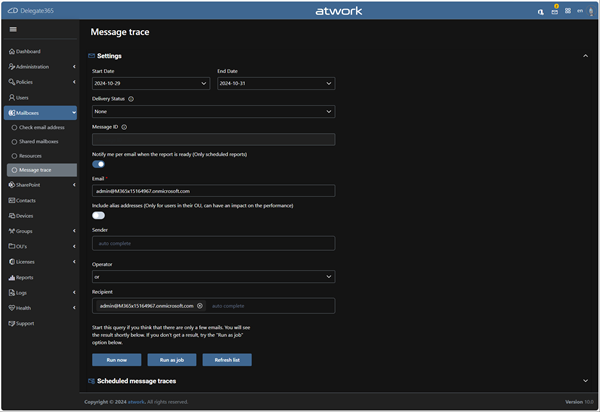
Task: Click the Health heart icon
Action: [11, 308]
